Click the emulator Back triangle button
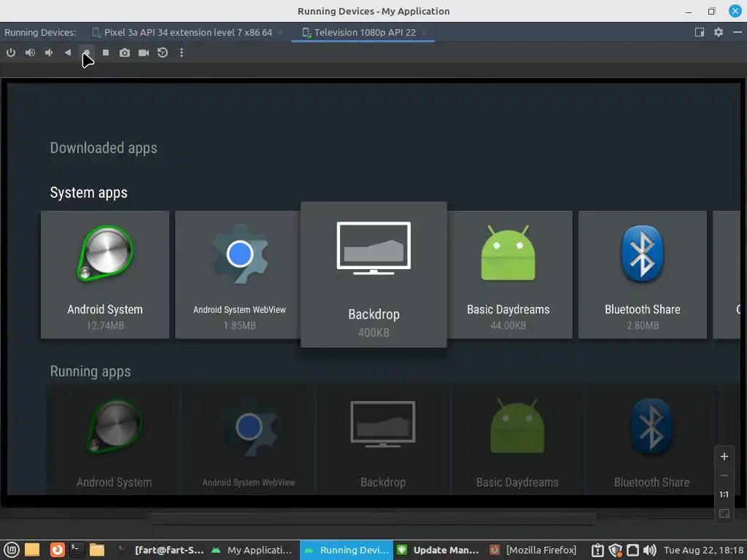Viewport: 747px width, 560px height. pyautogui.click(x=68, y=52)
